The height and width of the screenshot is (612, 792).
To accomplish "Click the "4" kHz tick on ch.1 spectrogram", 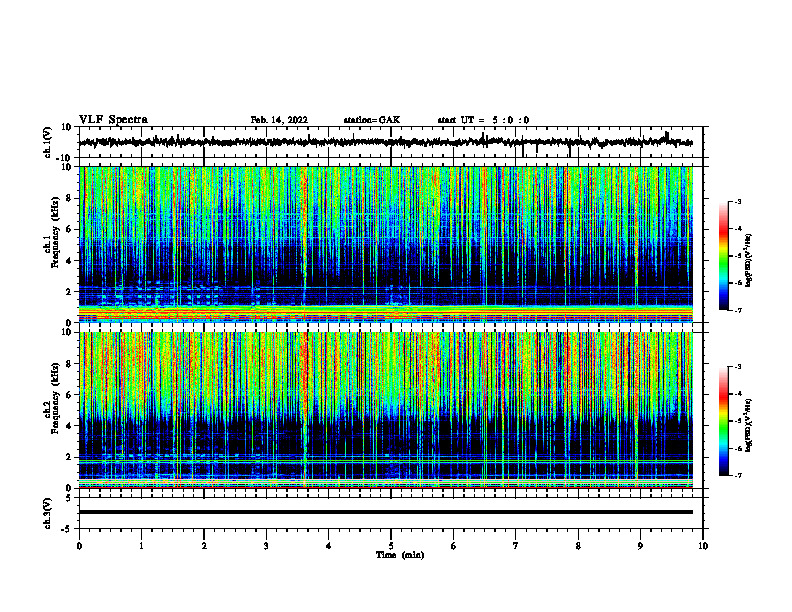I will tap(69, 261).
